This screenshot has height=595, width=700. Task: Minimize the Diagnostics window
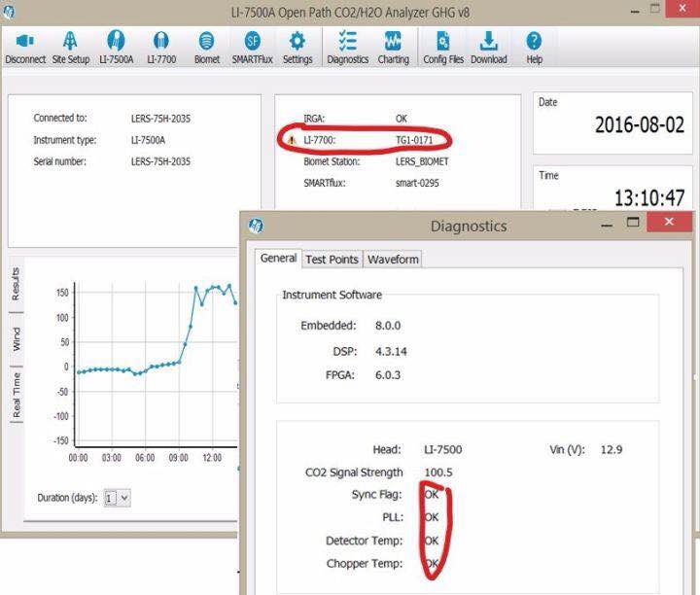607,225
